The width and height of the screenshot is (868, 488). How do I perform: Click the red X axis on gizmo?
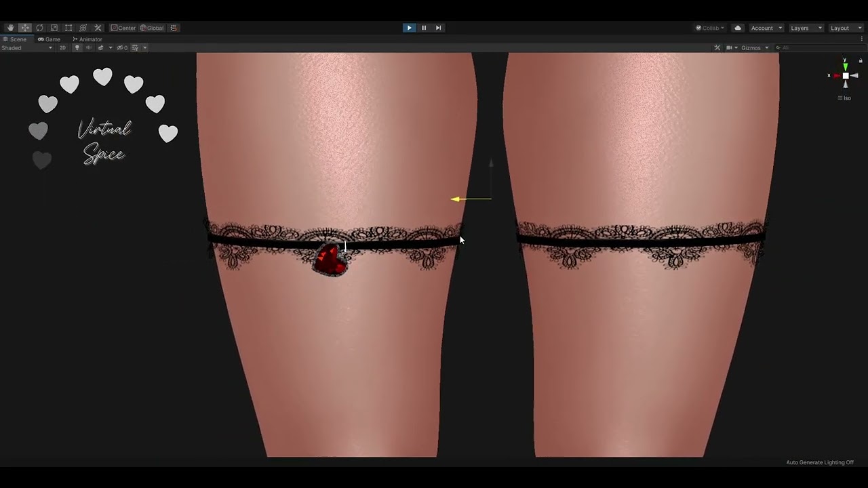pyautogui.click(x=835, y=76)
